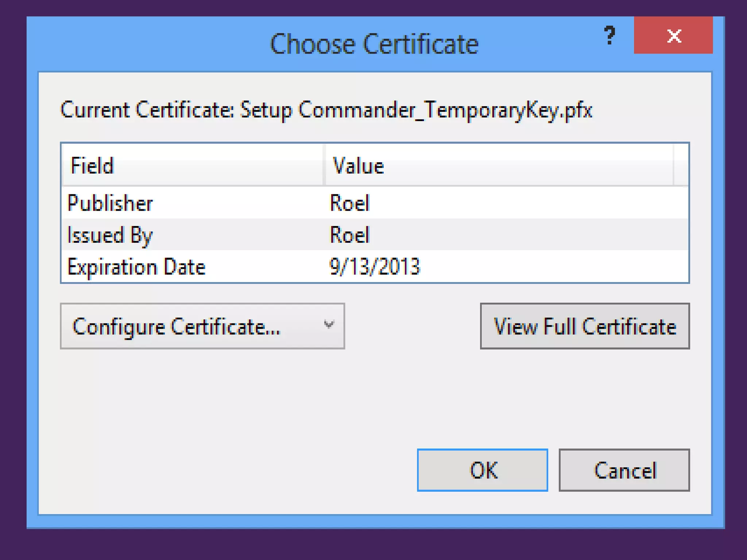The image size is (747, 560).
Task: Select the Publisher row
Action: click(111, 203)
